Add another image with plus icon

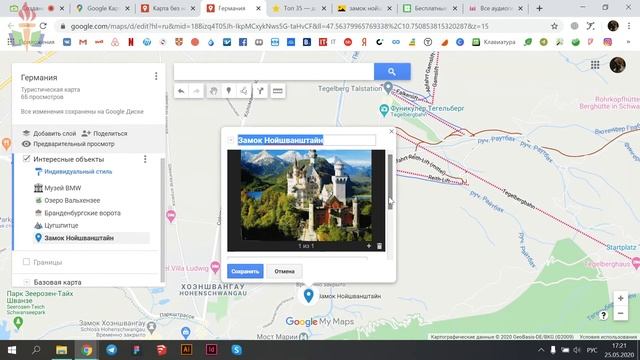point(369,246)
